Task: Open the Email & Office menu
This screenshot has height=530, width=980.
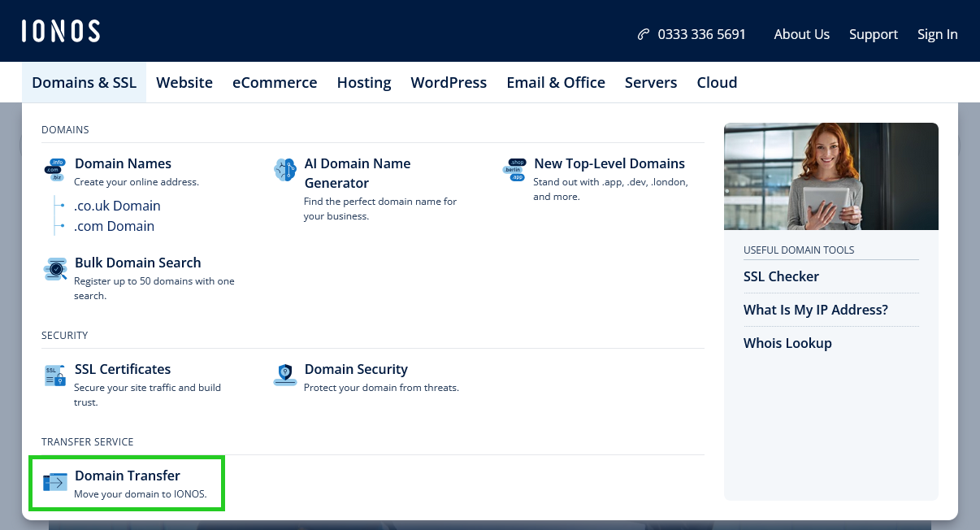Action: (556, 82)
